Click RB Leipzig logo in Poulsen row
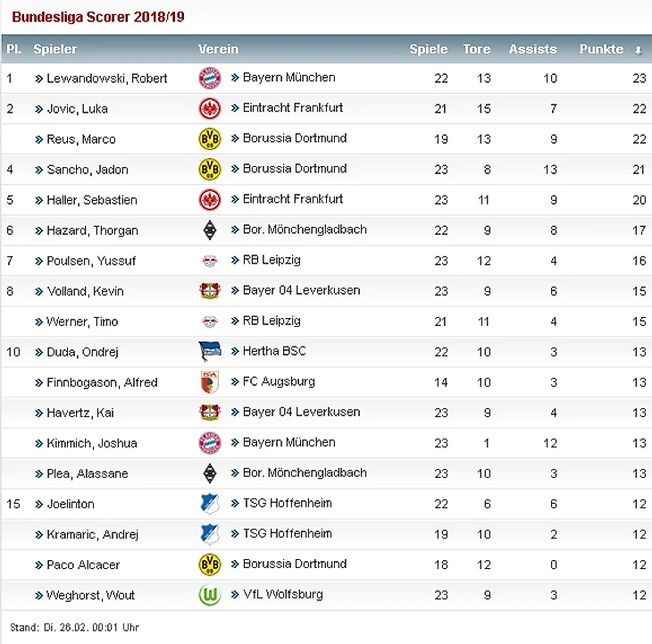The image size is (652, 644). pyautogui.click(x=209, y=260)
